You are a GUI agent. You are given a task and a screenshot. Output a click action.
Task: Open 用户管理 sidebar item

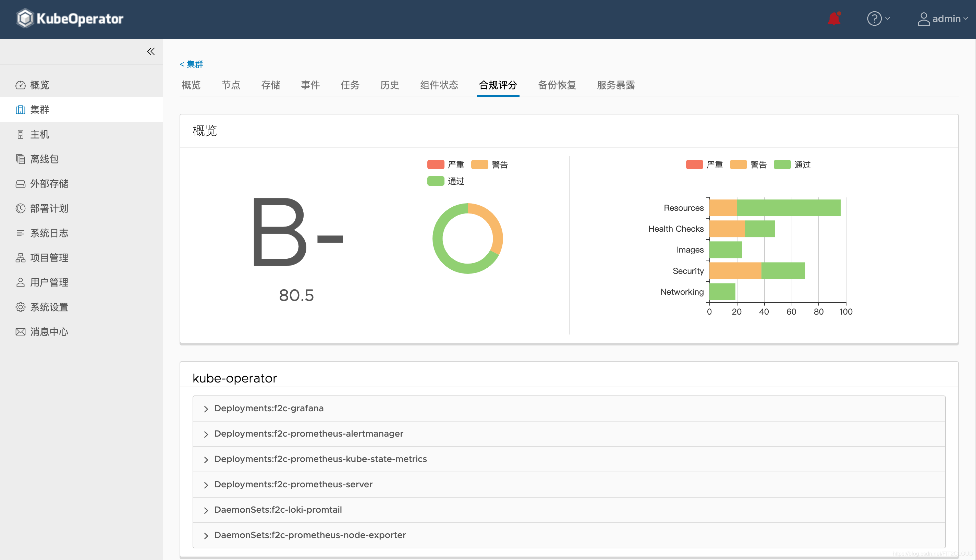coord(82,282)
